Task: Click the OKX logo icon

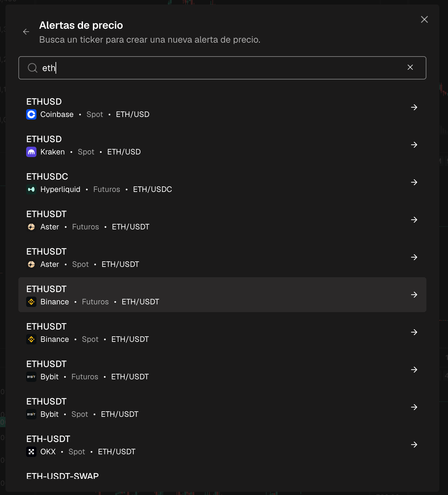Action: 31,452
